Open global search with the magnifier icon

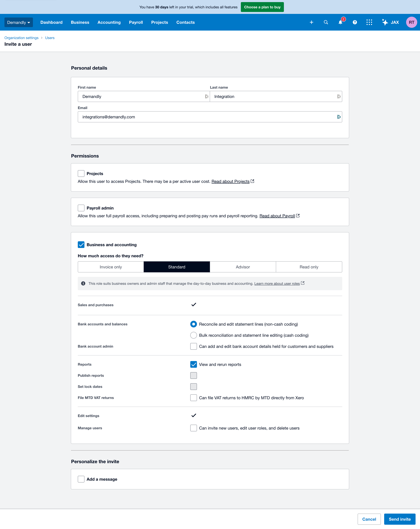[326, 22]
